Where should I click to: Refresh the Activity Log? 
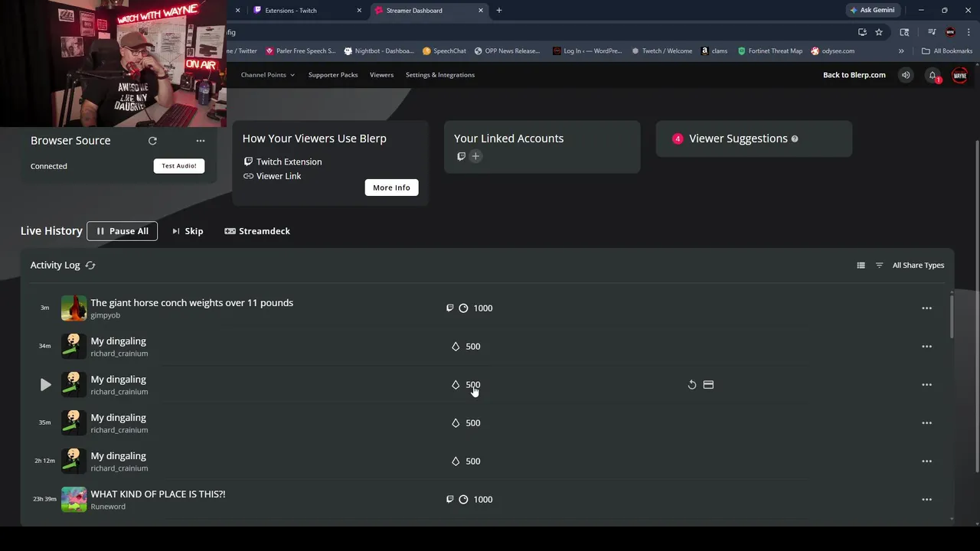pos(90,265)
